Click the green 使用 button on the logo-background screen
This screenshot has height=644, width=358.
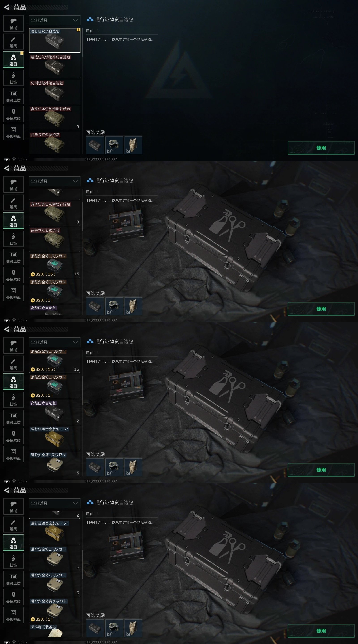point(321,148)
